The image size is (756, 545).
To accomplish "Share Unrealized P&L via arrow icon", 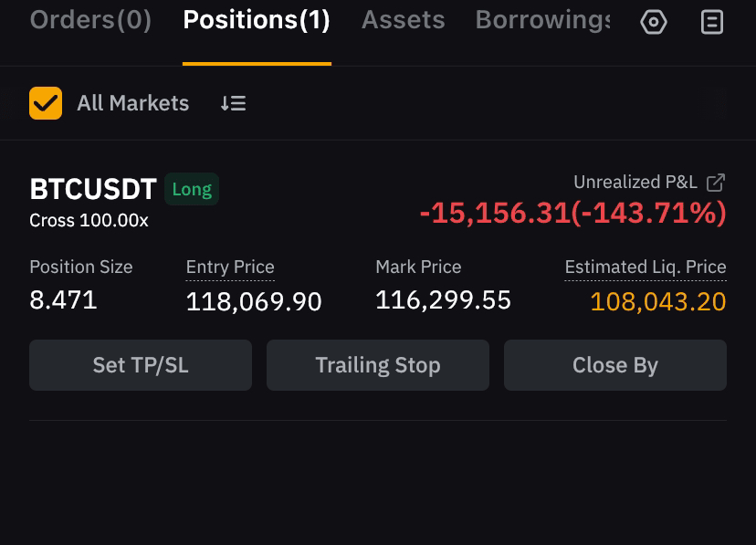I will [x=716, y=183].
